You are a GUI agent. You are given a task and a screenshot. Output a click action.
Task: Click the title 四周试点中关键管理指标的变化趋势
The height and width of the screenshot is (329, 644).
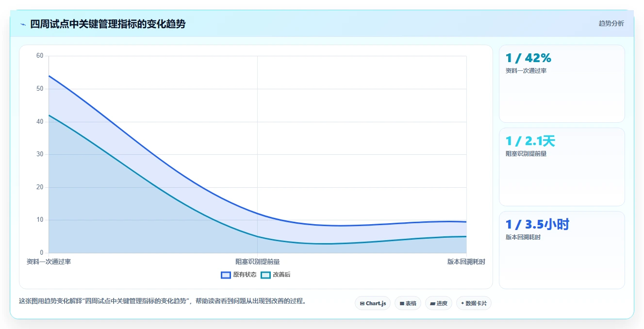[x=108, y=24]
